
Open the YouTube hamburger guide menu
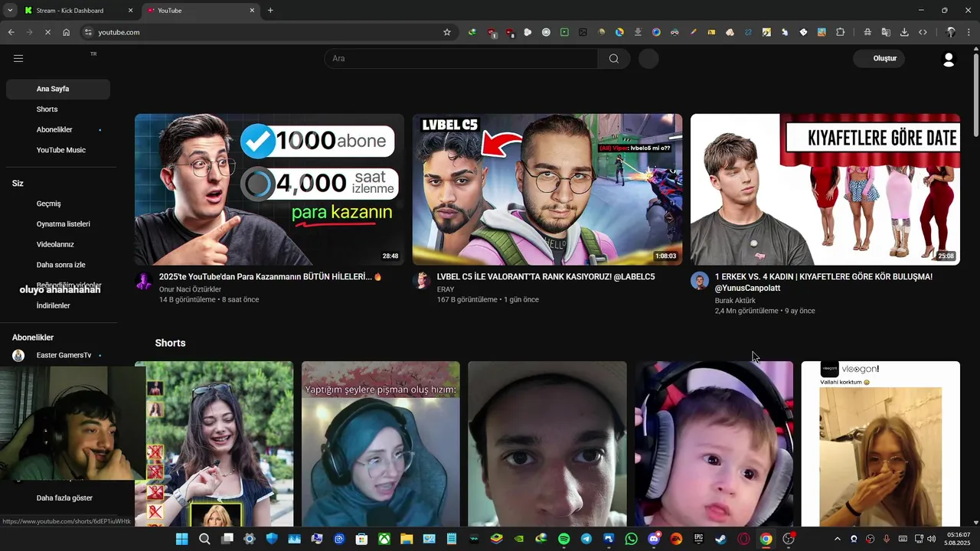coord(18,58)
